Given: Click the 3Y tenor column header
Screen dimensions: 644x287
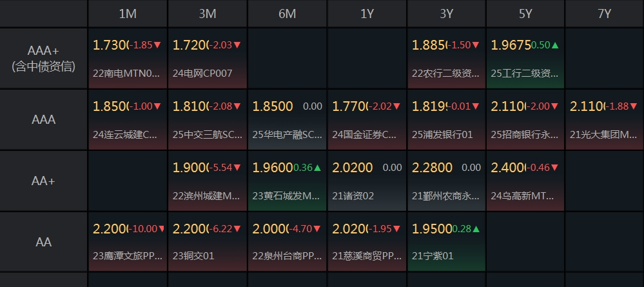Looking at the screenshot, I should coord(447,14).
